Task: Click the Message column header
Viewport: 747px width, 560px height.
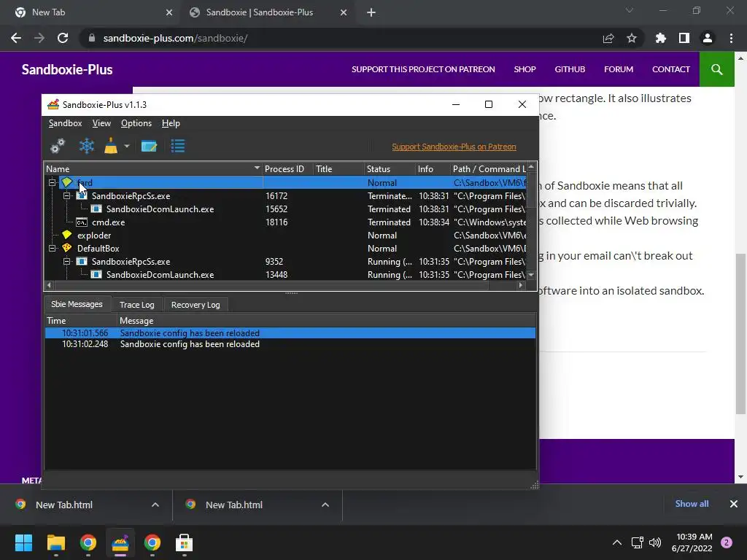Action: coord(326,321)
